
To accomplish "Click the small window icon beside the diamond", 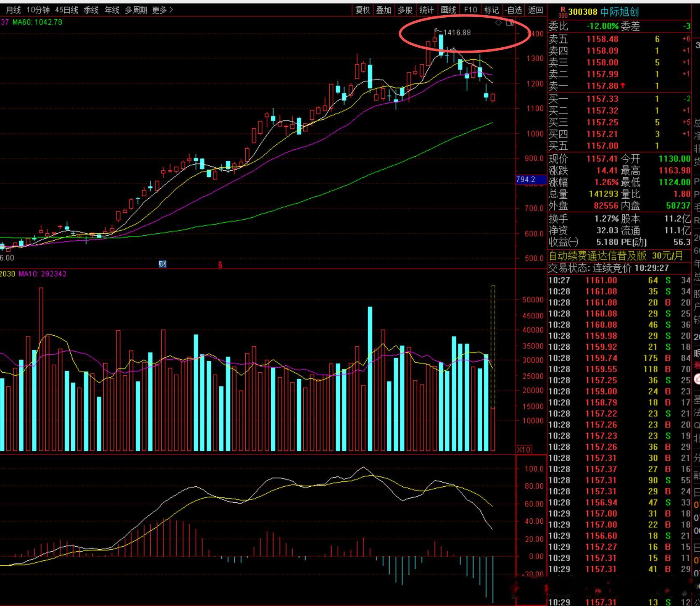I will [x=509, y=23].
